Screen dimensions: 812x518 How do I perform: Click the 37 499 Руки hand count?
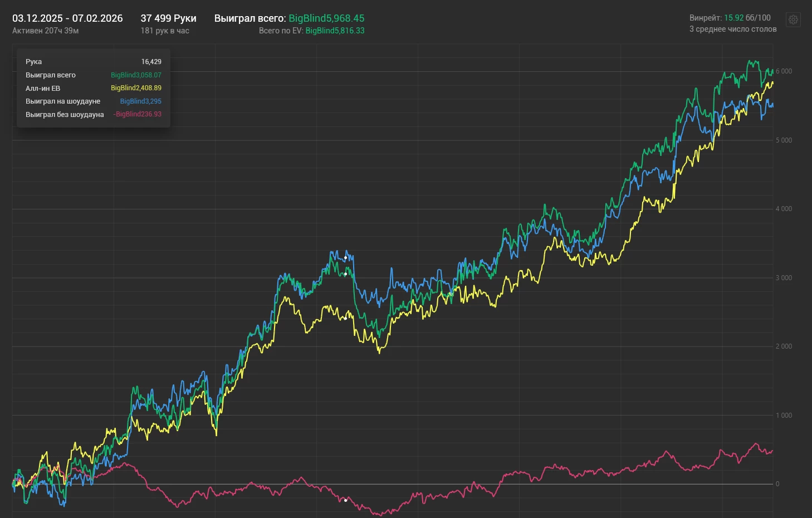click(168, 18)
